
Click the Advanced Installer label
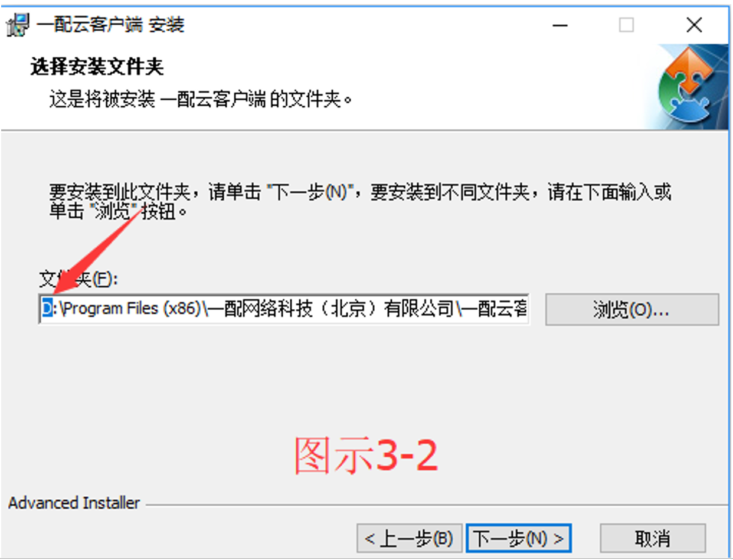(74, 503)
